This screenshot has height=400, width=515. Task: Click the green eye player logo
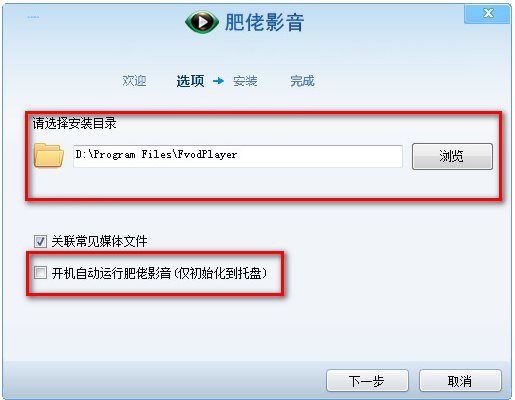coord(202,22)
